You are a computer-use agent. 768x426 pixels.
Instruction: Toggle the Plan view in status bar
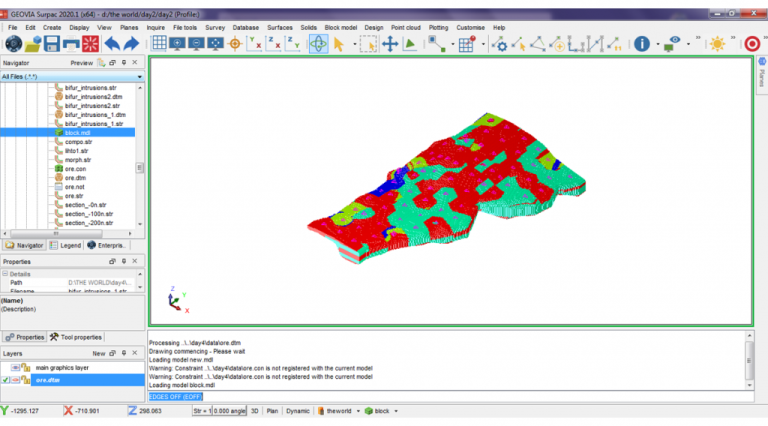(272, 411)
